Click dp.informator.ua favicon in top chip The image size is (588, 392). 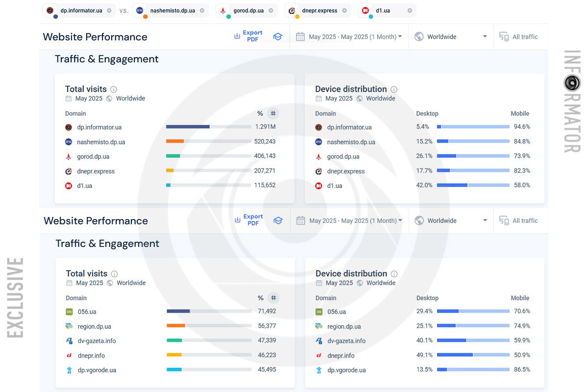[50, 10]
